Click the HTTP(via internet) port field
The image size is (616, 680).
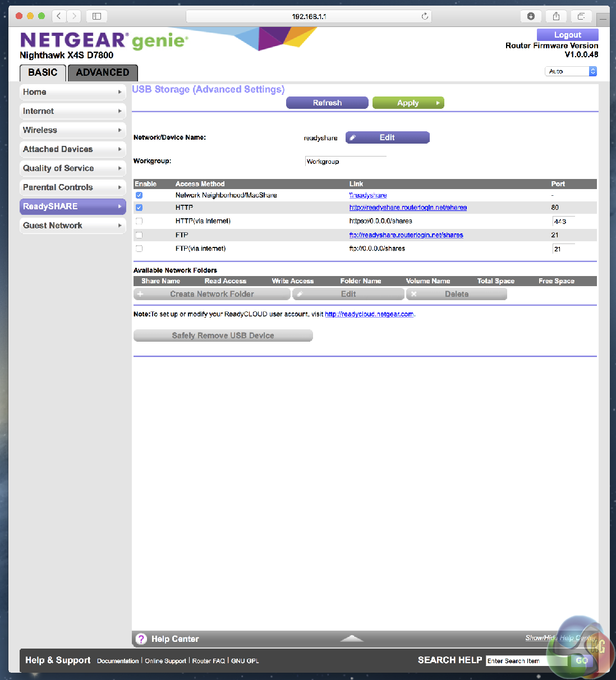564,222
